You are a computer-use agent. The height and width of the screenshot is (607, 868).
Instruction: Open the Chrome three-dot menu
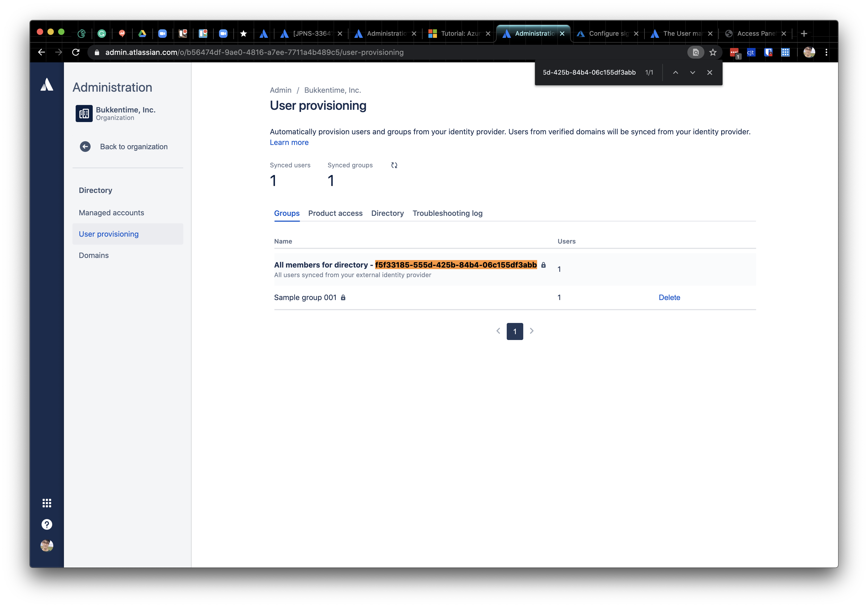pos(826,52)
